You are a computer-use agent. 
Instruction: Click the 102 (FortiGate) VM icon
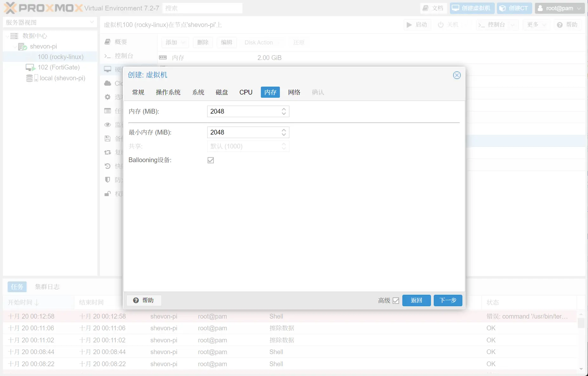pos(30,67)
